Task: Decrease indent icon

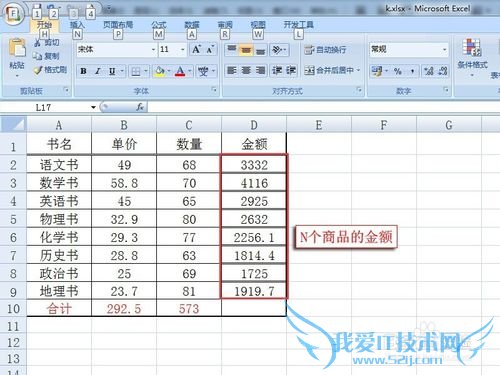Action: pyautogui.click(x=277, y=70)
